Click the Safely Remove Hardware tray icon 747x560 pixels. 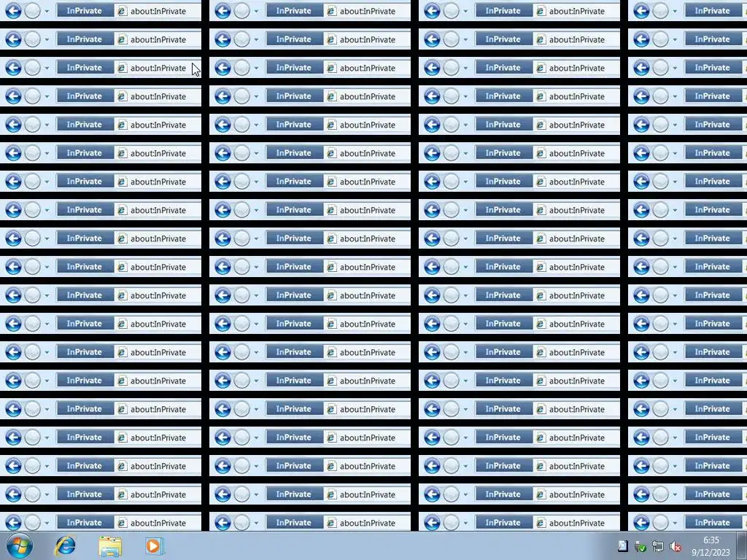(640, 547)
